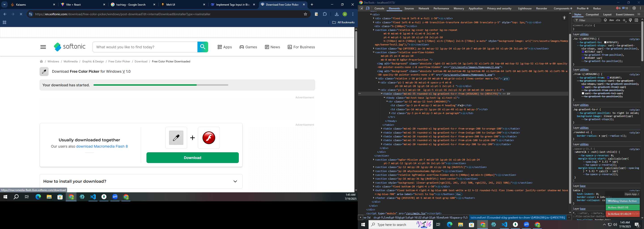
Task: Select the Event Listeners tab
Action: click(625, 15)
